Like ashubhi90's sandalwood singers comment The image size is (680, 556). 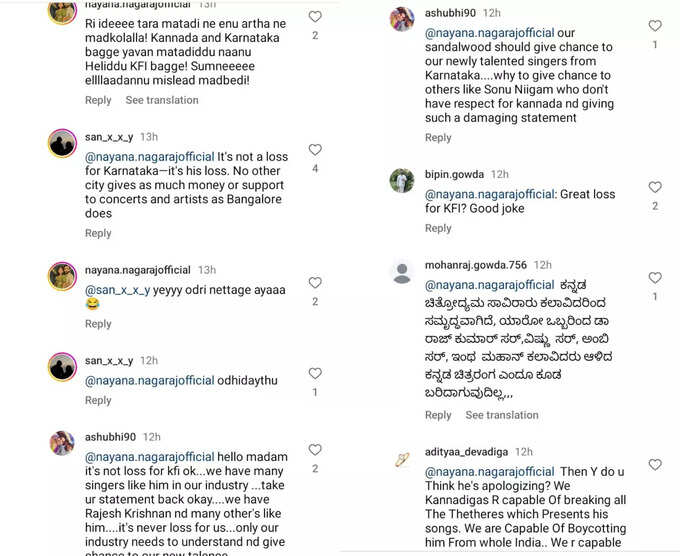(x=655, y=26)
